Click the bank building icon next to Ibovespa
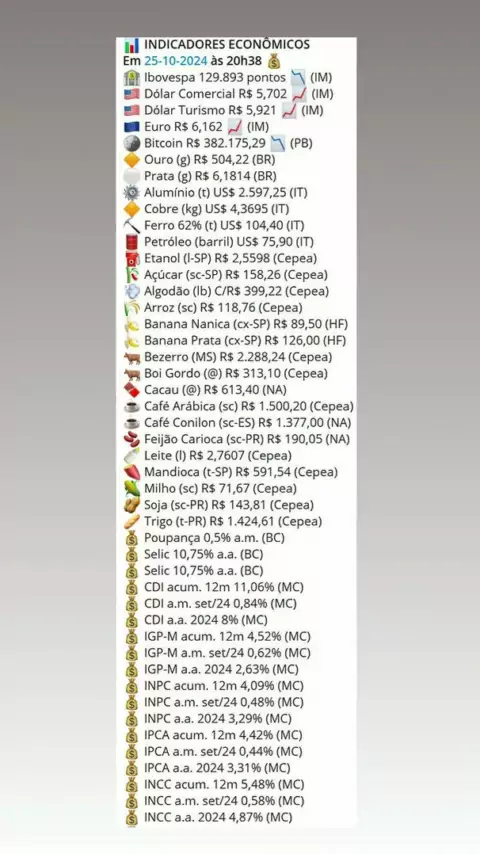Viewport: 480px width, 854px height. click(x=131, y=77)
